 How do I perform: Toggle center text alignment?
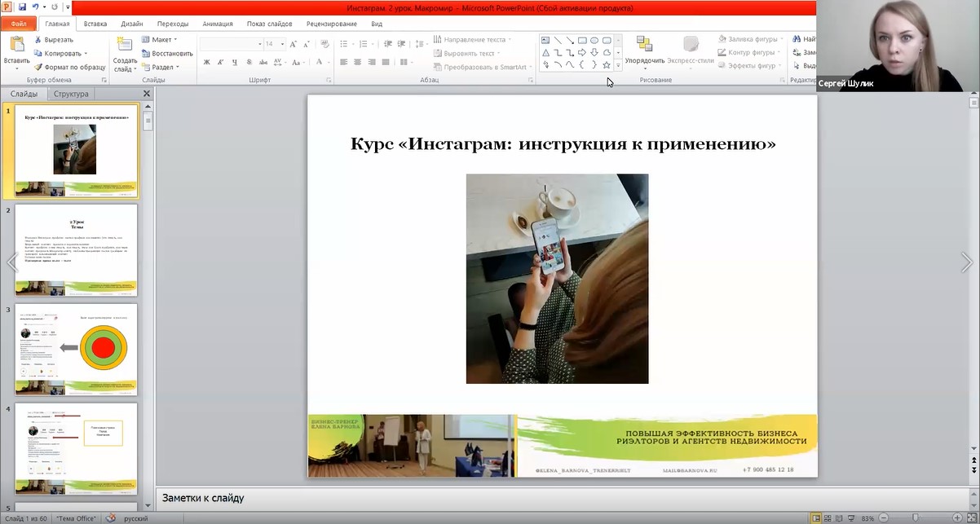click(358, 62)
